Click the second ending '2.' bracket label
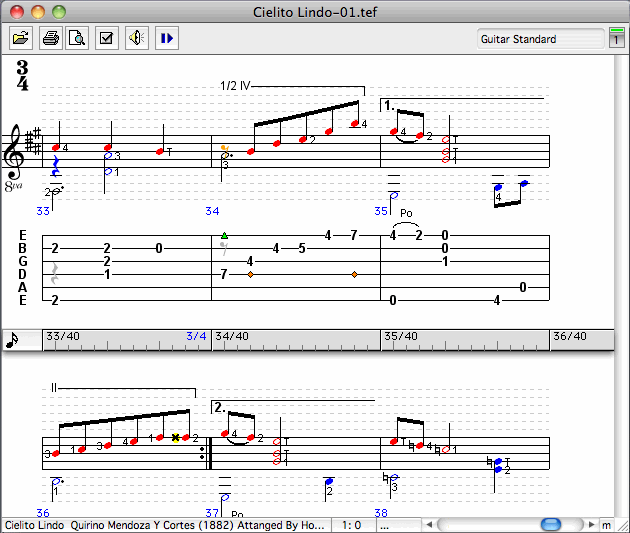 (x=220, y=407)
